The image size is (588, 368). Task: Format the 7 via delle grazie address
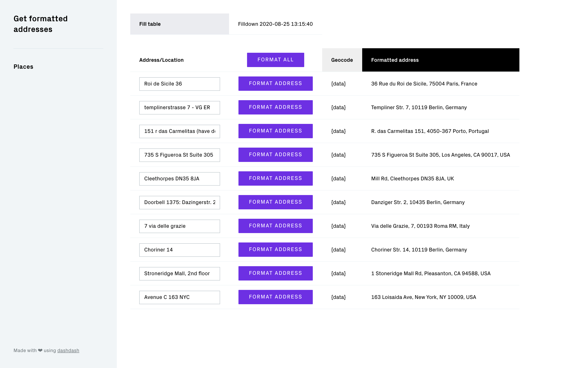point(275,226)
